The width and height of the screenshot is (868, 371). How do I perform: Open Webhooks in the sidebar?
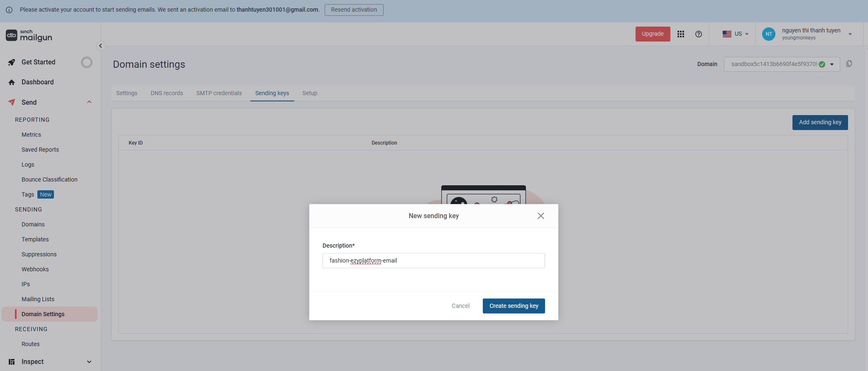pos(35,269)
